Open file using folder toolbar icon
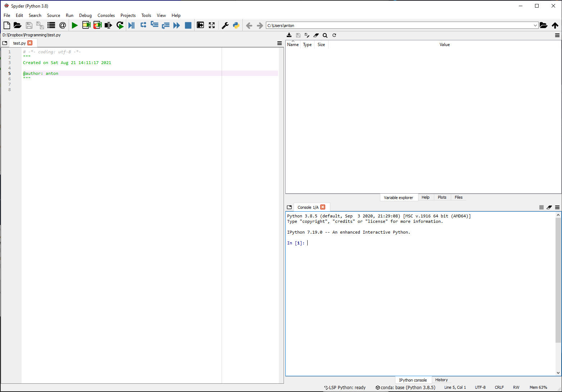The height and width of the screenshot is (392, 562). [18, 25]
